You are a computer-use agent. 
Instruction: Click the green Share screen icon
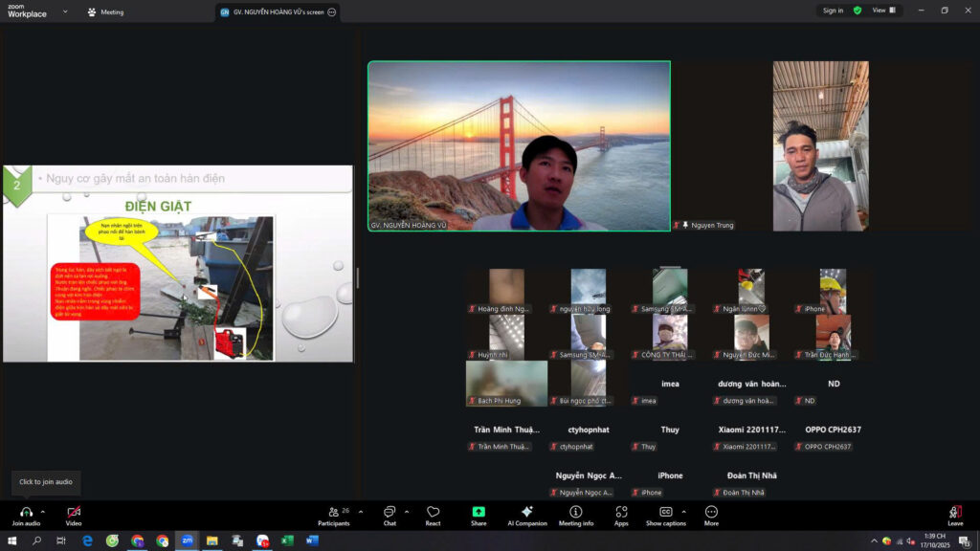point(479,513)
